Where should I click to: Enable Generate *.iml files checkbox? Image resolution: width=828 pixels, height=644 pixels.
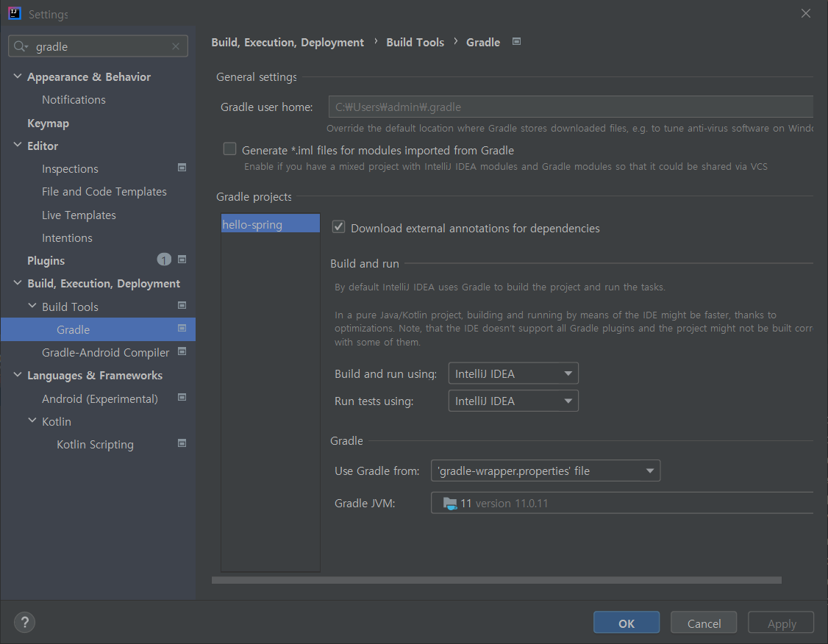pyautogui.click(x=229, y=149)
